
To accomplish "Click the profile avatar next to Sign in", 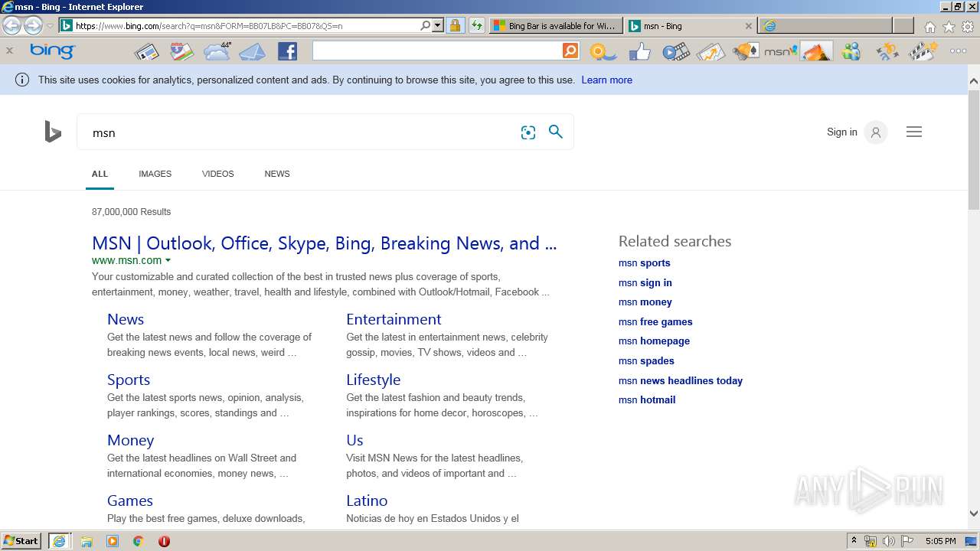I will (x=876, y=132).
